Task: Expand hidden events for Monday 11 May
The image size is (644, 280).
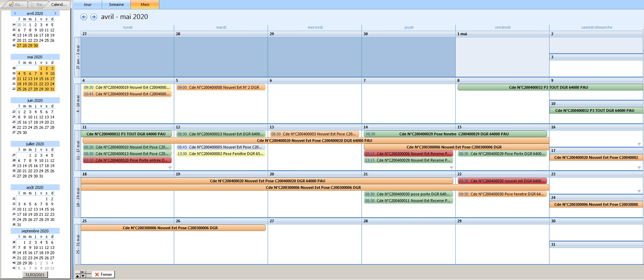Action: [x=170, y=168]
